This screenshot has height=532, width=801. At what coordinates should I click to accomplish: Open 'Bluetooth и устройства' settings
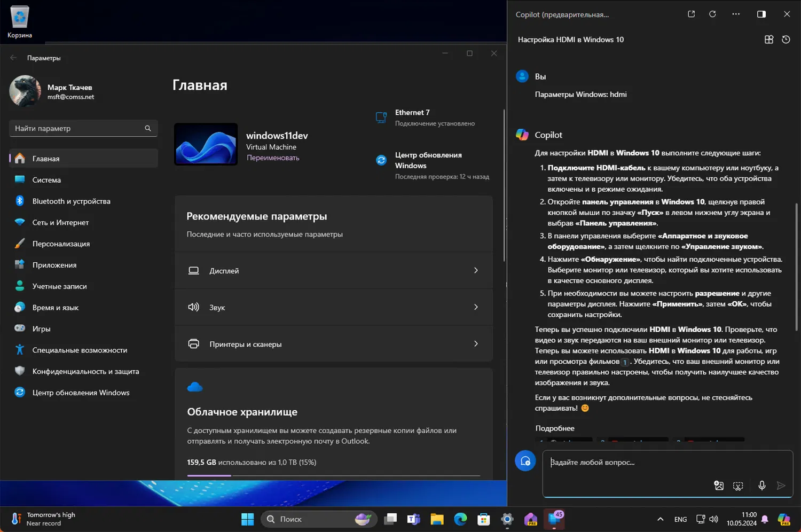[83, 201]
